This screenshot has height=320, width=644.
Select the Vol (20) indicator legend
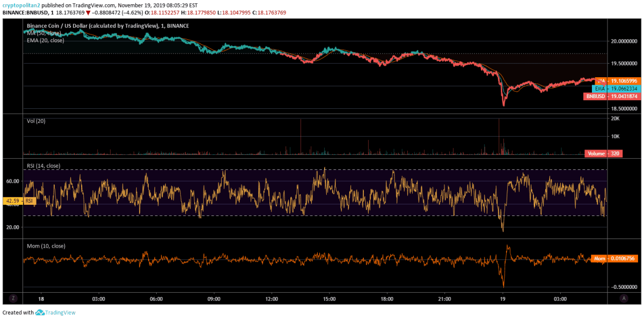click(x=36, y=121)
